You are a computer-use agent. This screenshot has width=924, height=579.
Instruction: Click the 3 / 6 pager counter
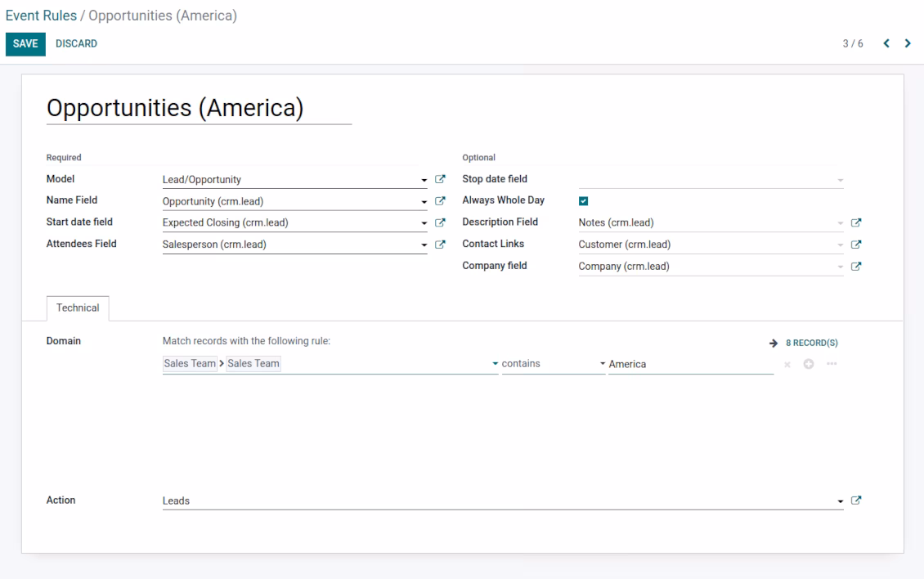click(853, 43)
